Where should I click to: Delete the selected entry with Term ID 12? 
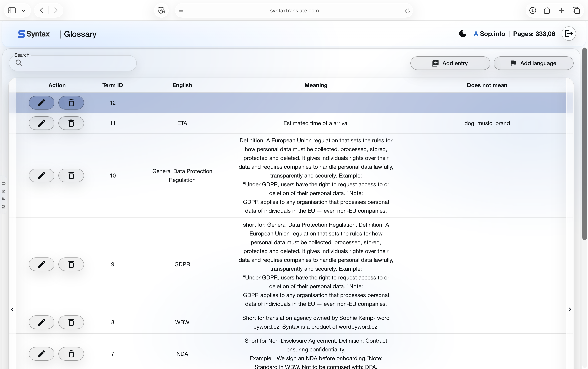(x=71, y=103)
